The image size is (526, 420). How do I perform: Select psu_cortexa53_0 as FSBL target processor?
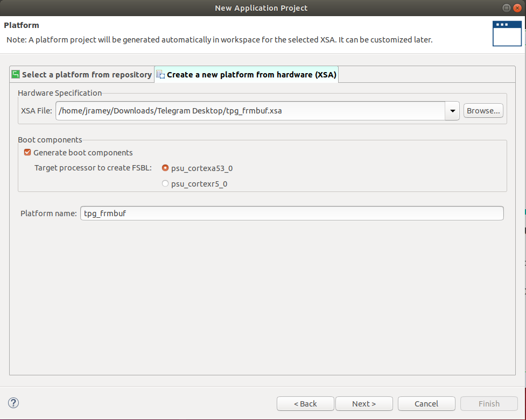coord(165,168)
